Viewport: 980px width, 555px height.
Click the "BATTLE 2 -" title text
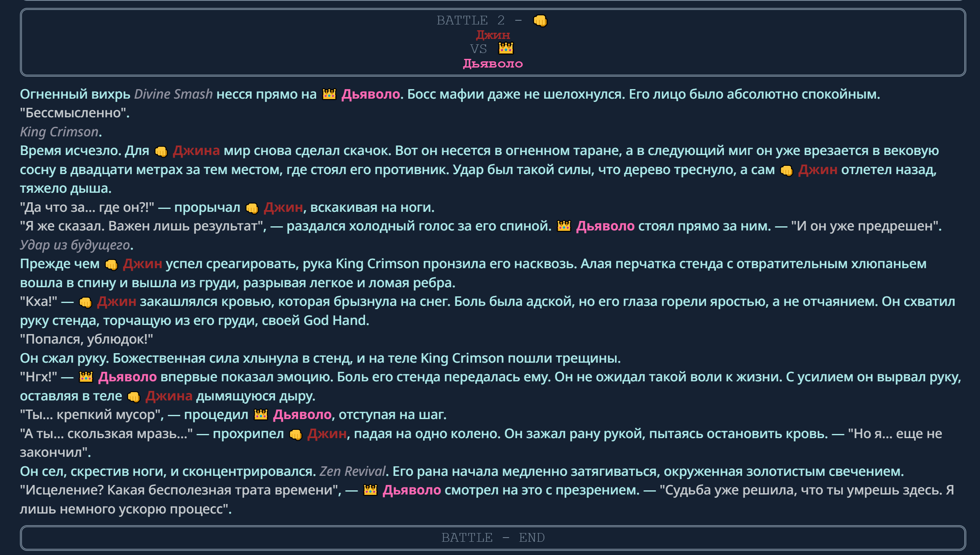click(x=479, y=20)
